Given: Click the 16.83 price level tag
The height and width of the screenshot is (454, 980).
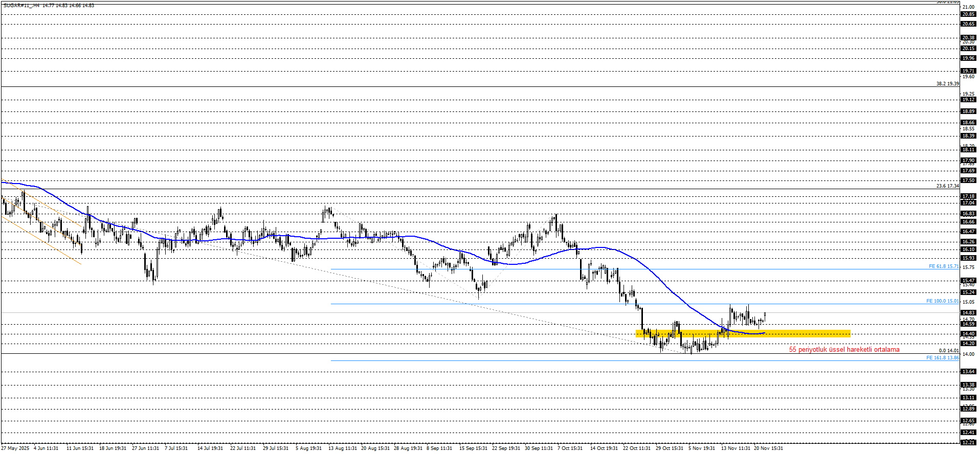Looking at the screenshot, I should click(968, 214).
